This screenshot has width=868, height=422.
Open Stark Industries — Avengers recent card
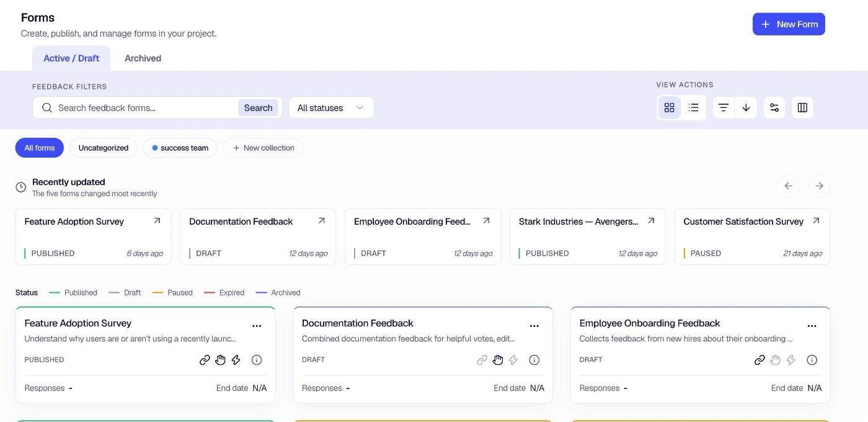click(588, 236)
